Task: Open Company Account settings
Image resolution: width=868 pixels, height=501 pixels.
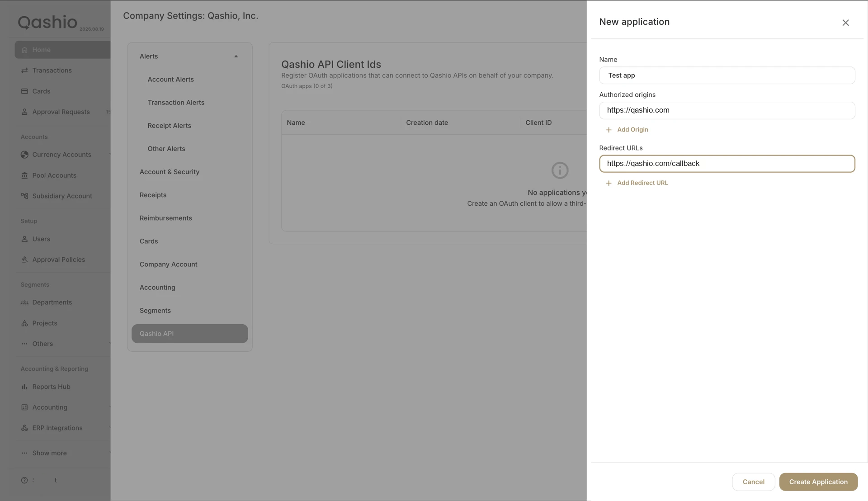Action: tap(168, 265)
